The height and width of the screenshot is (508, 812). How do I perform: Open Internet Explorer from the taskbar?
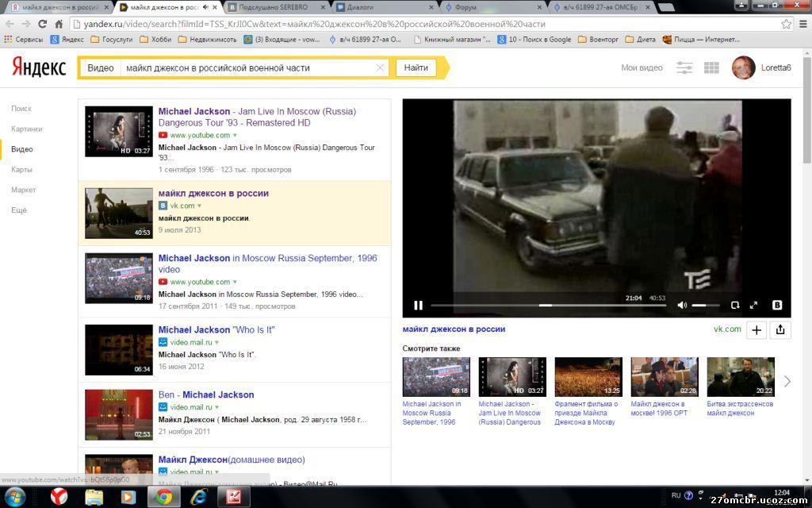pyautogui.click(x=199, y=497)
